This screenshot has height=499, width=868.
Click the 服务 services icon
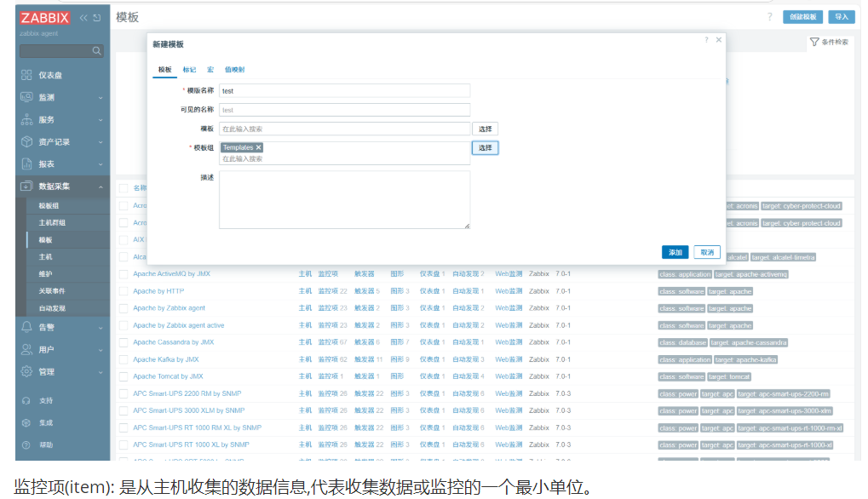tap(26, 119)
